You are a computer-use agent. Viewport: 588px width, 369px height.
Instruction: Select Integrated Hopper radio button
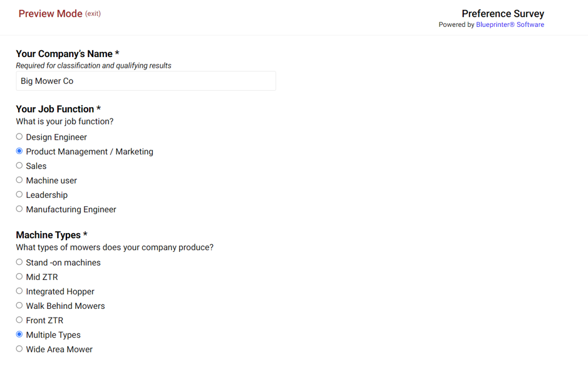(19, 291)
